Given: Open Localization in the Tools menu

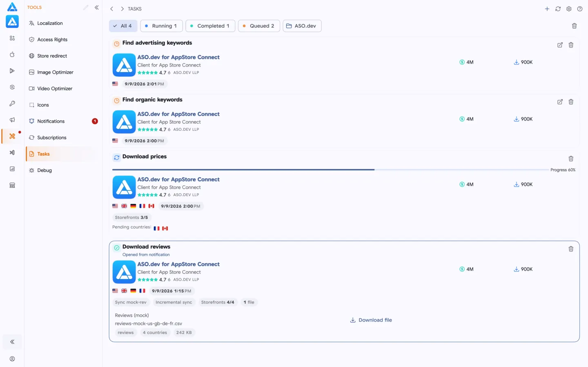Looking at the screenshot, I should tap(63, 23).
